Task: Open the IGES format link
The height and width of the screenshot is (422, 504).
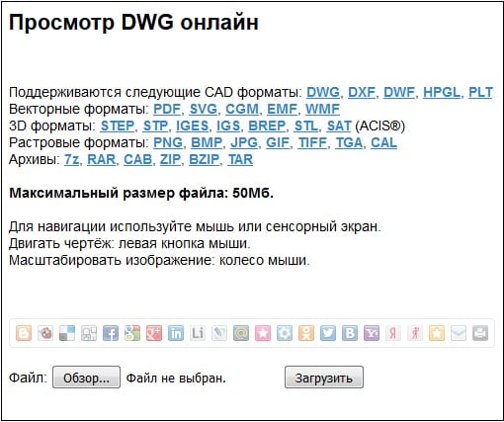Action: click(193, 126)
